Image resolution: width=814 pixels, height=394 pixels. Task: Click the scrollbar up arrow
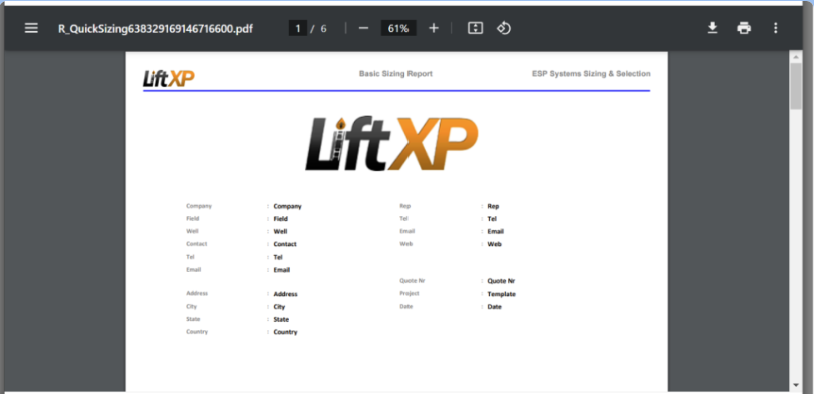point(796,56)
